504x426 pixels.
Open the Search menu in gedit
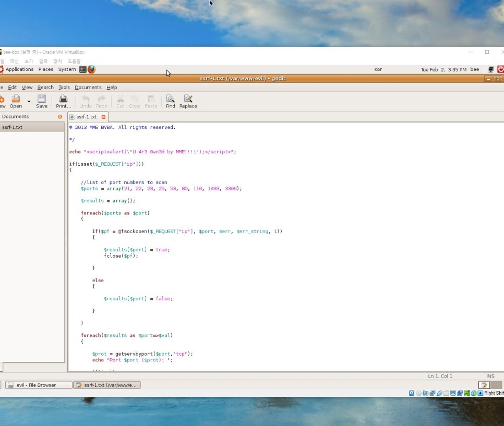(45, 88)
